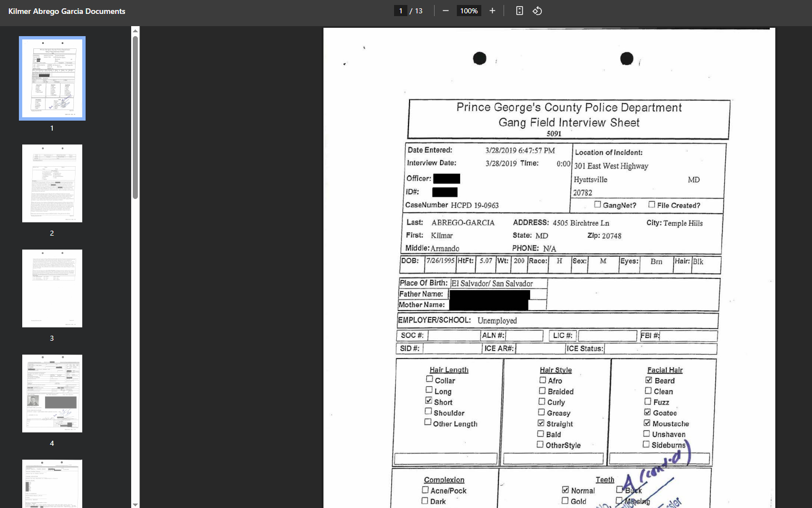
Task: Open page 1 thumbnail
Action: click(52, 78)
